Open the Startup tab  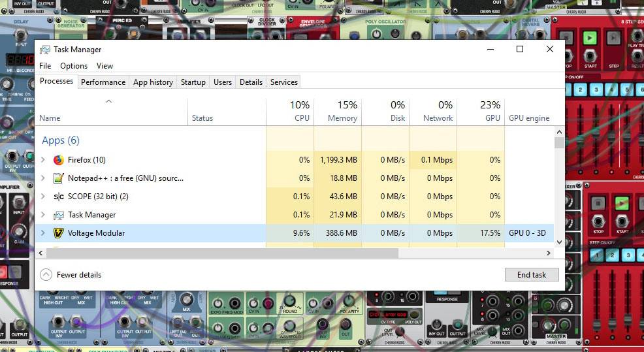(x=193, y=82)
